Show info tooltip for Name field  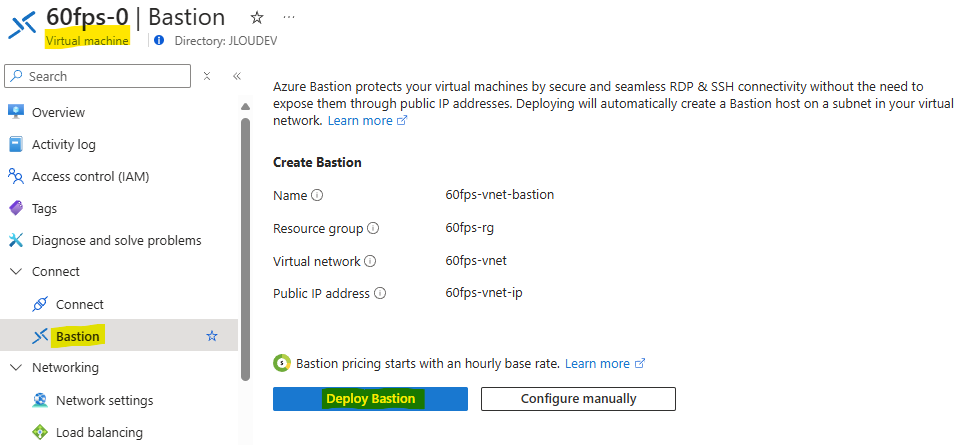point(317,195)
